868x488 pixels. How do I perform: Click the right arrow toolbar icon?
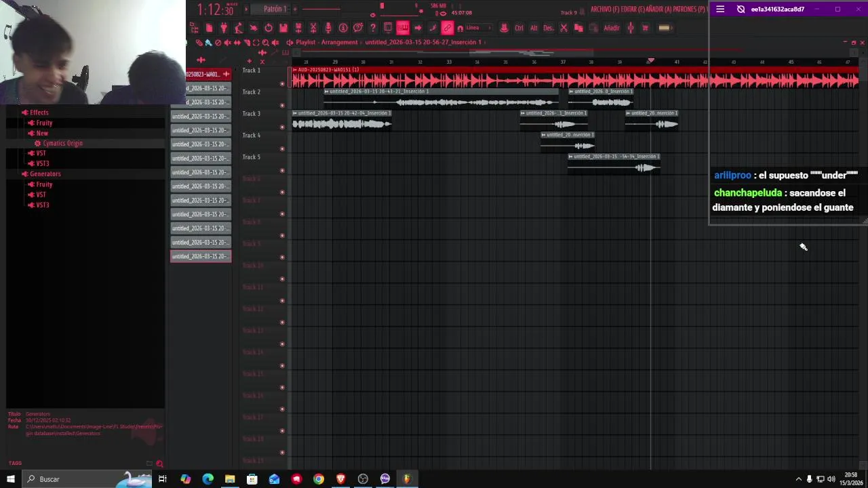(x=418, y=28)
